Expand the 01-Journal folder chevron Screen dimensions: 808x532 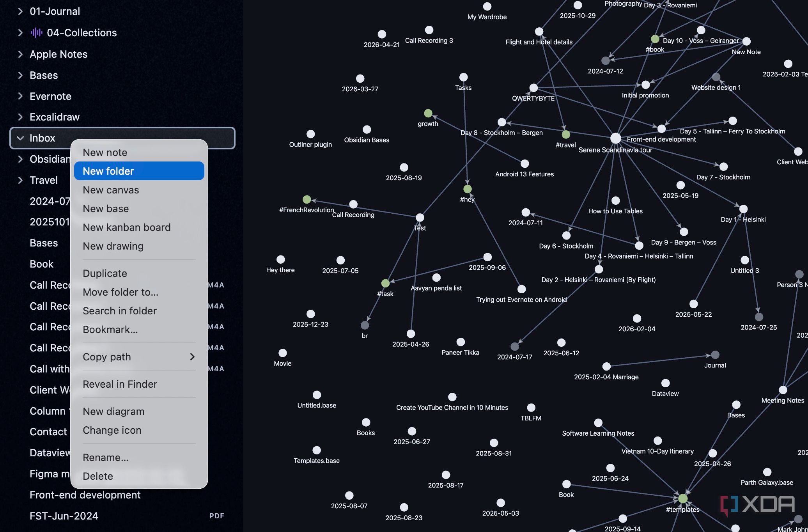pos(20,11)
